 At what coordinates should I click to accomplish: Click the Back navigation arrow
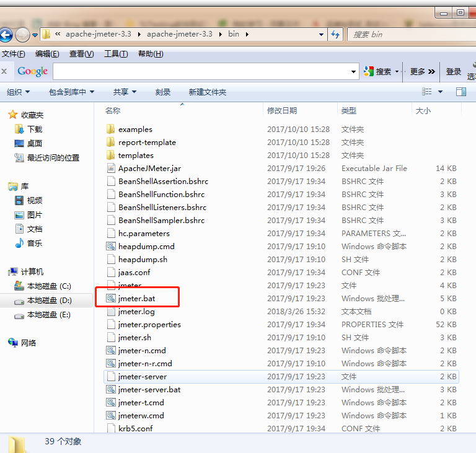[x=6, y=35]
